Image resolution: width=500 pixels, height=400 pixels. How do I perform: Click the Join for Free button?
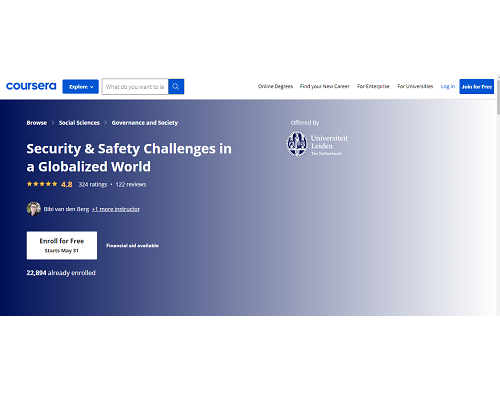[x=477, y=87]
